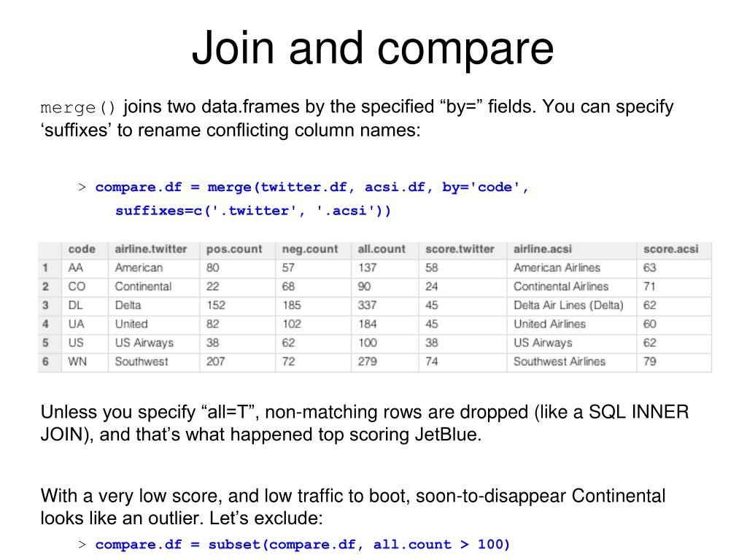The width and height of the screenshot is (747, 560).
Task: Click the suffixes=c('.twitter', '.acsi') code line
Action: [253, 211]
